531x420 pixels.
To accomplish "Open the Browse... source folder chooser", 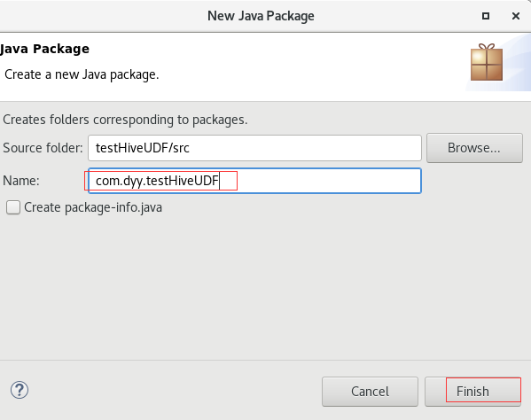I will tap(474, 148).
